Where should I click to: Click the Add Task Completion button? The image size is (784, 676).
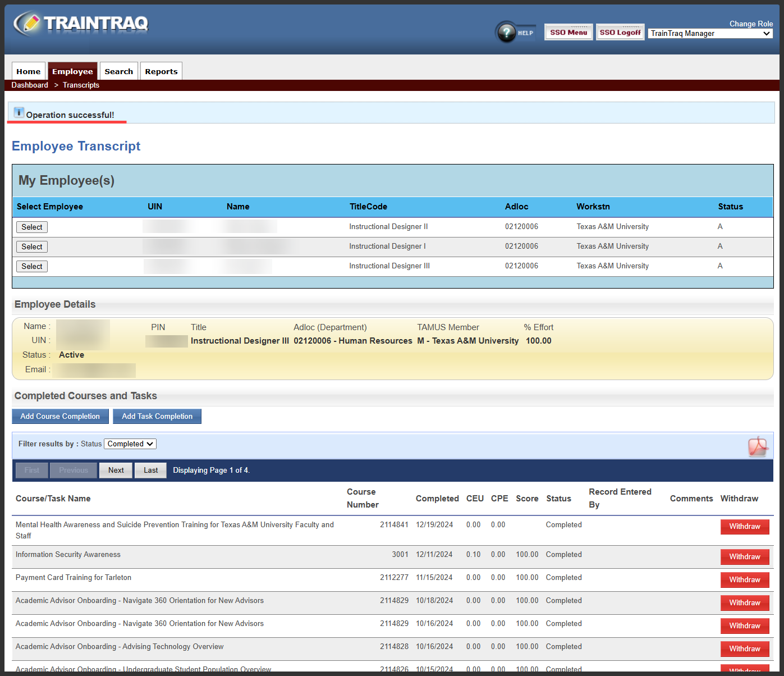pos(157,416)
